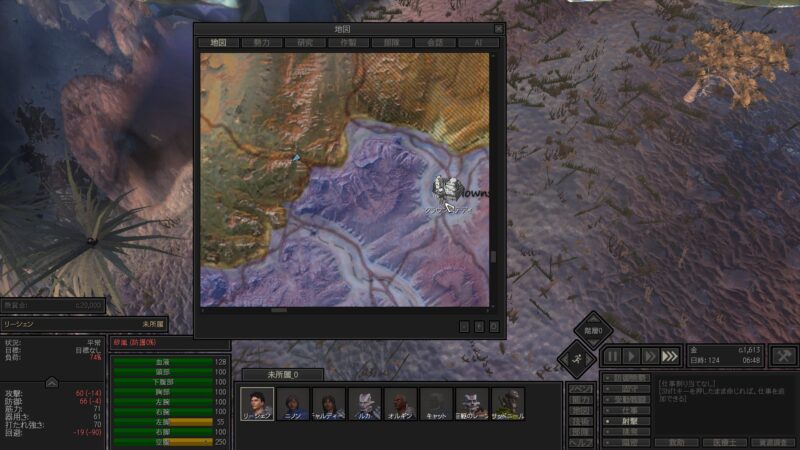Zoom in map with plus button

point(479,327)
